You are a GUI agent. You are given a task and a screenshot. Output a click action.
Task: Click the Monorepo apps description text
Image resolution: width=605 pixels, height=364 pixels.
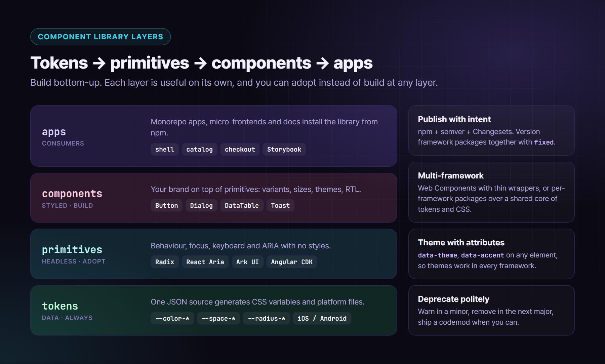click(x=264, y=127)
